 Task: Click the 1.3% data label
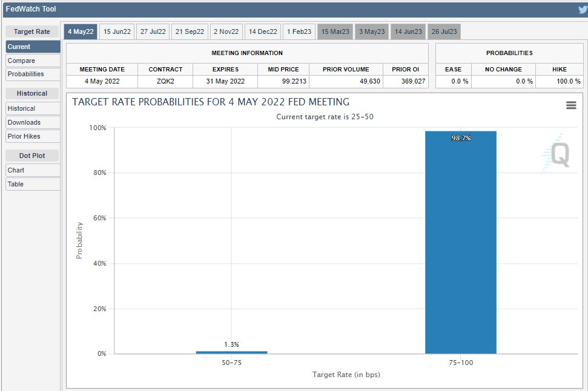pyautogui.click(x=231, y=344)
